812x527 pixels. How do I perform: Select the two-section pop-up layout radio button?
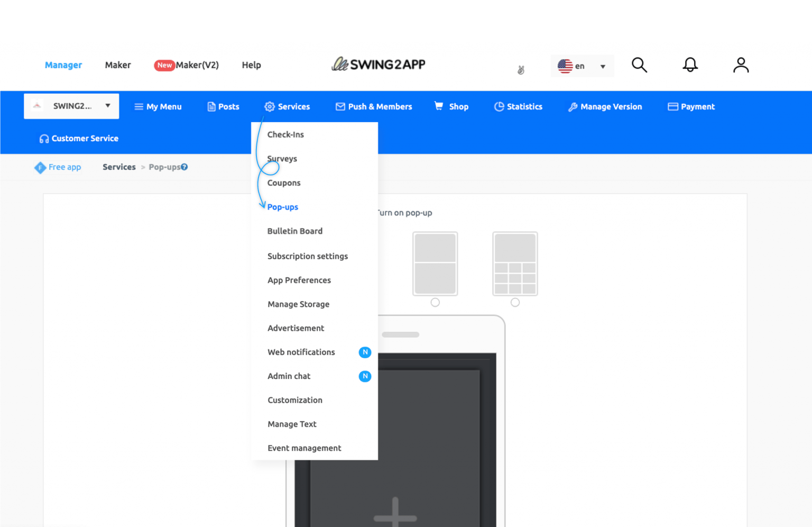[435, 302]
